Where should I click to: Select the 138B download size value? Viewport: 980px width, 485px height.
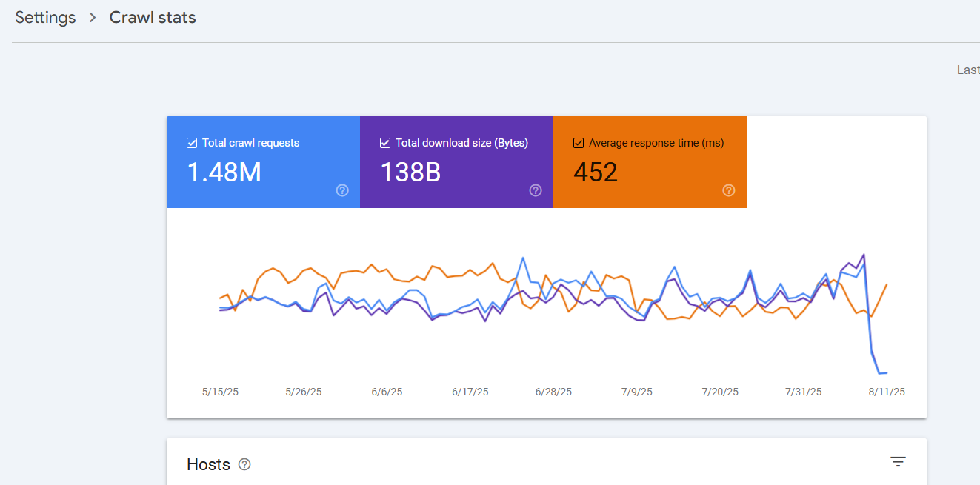410,173
